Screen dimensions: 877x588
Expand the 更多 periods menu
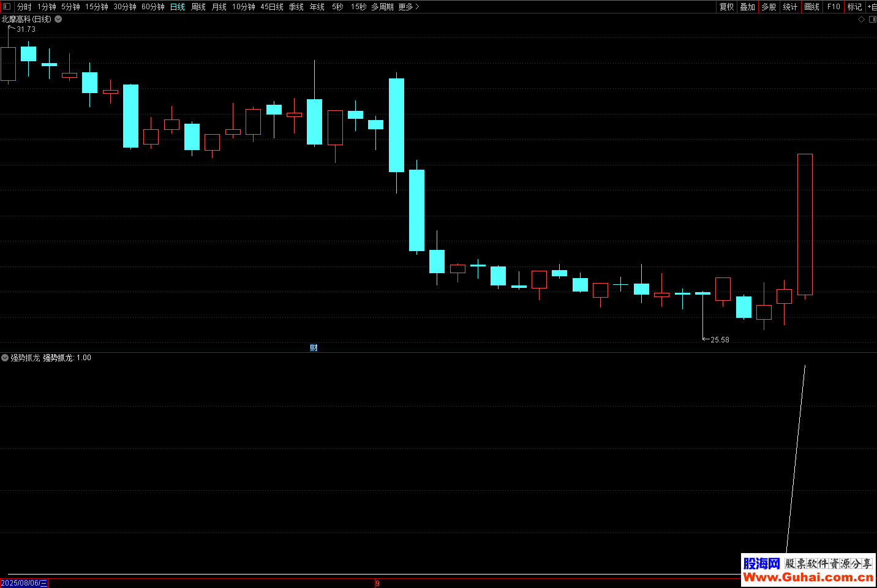click(408, 7)
